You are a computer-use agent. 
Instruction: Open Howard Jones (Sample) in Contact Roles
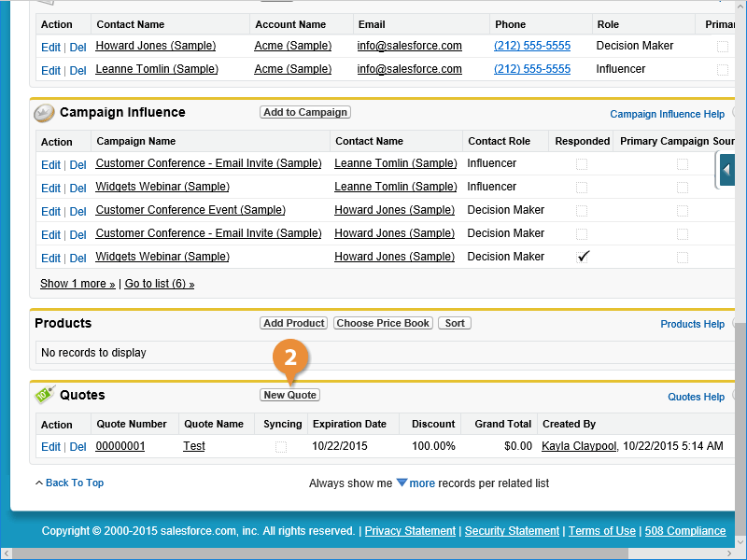[x=156, y=46]
